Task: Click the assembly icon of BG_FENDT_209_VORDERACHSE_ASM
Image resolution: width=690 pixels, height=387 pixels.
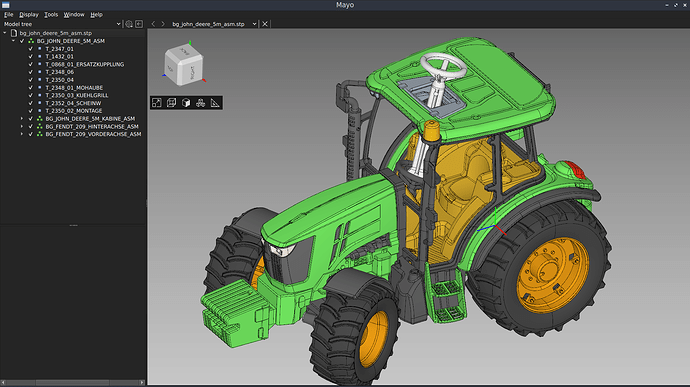Action: click(40, 134)
